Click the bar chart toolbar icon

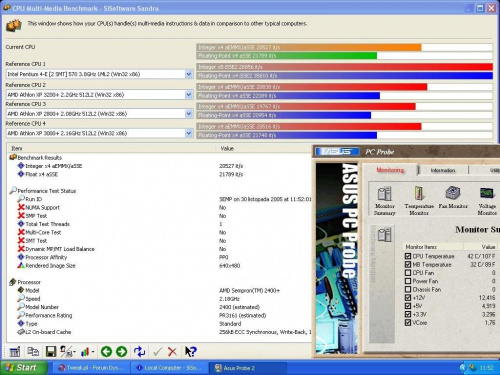[85, 352]
